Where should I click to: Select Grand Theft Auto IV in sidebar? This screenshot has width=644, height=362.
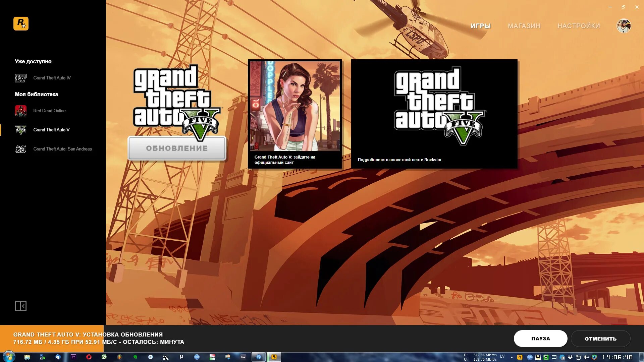(x=52, y=78)
